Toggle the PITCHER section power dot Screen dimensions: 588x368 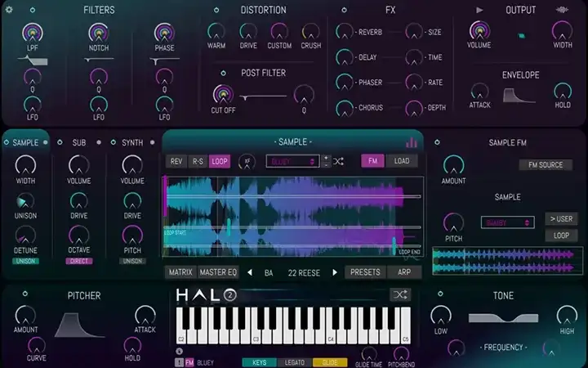(25, 294)
